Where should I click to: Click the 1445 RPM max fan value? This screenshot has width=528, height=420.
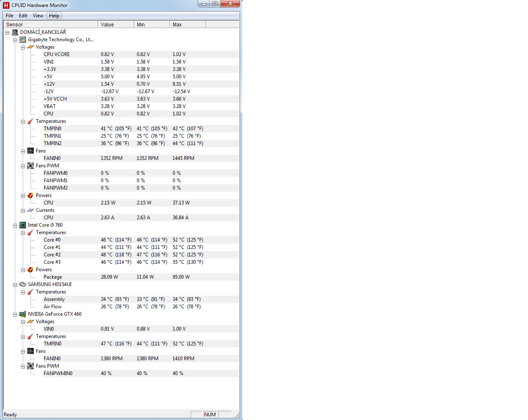click(183, 158)
